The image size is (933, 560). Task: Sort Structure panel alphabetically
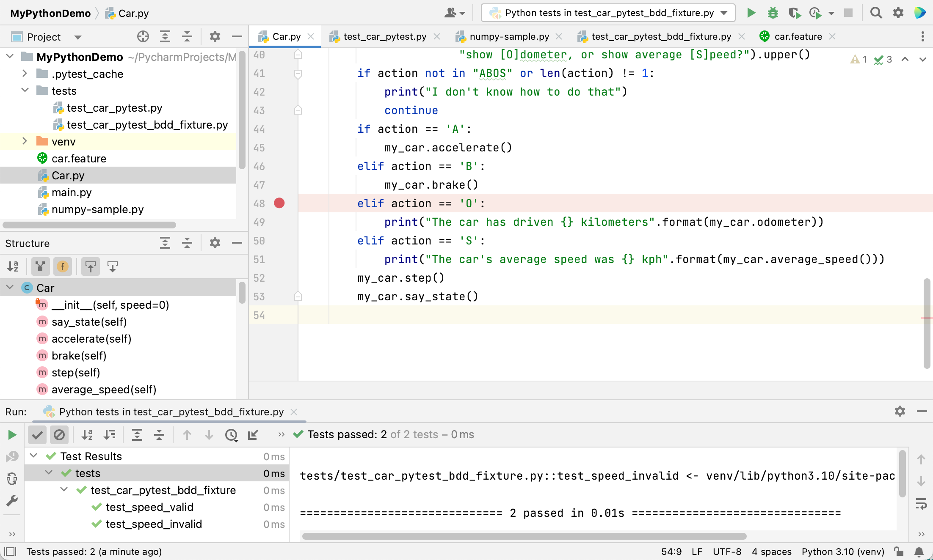click(13, 266)
